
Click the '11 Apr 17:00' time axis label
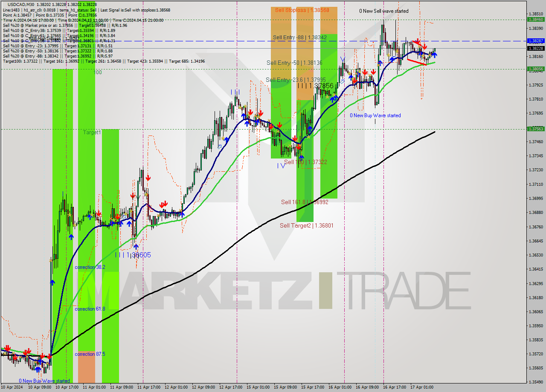coord(149,387)
